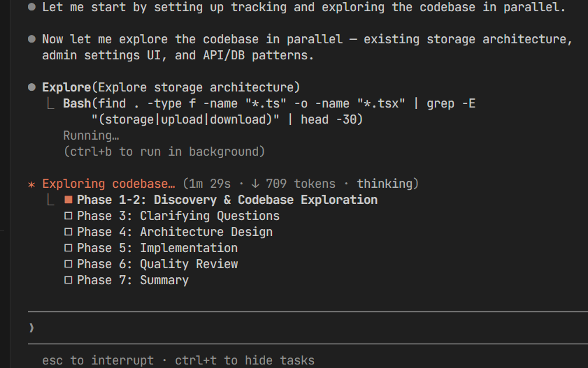
Task: Check the Phase 7: Summary box
Action: click(x=69, y=280)
